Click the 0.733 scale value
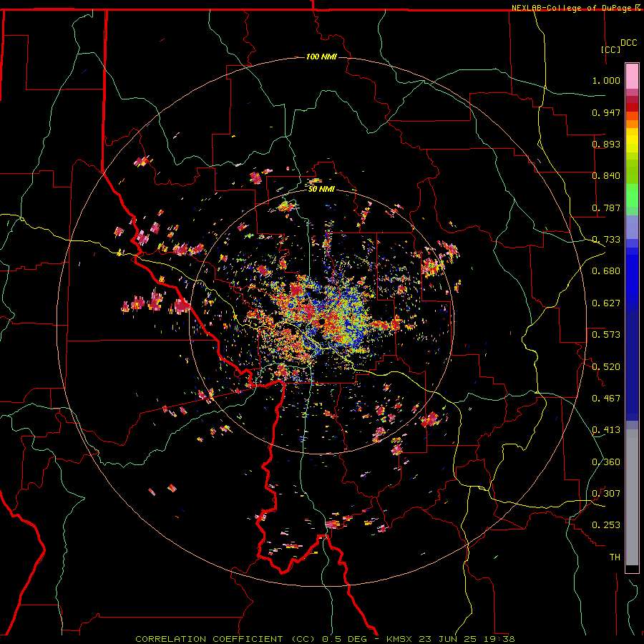 (606, 240)
